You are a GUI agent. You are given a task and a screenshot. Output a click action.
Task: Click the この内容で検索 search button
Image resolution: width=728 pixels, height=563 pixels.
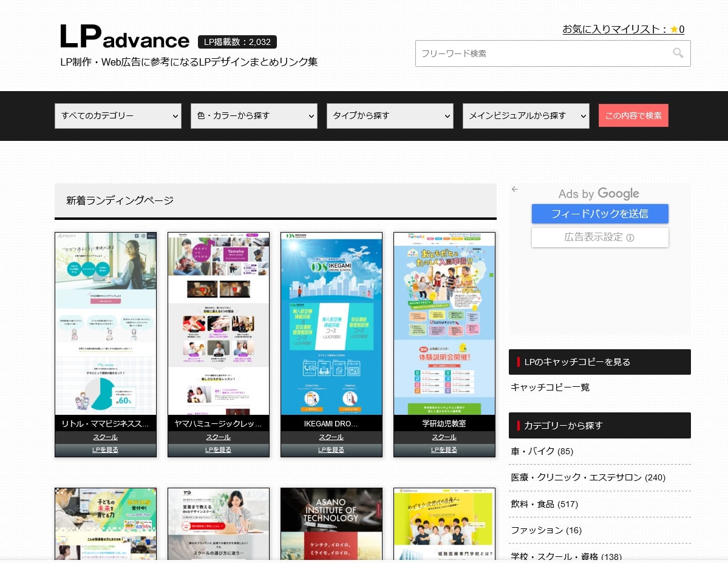click(x=633, y=115)
